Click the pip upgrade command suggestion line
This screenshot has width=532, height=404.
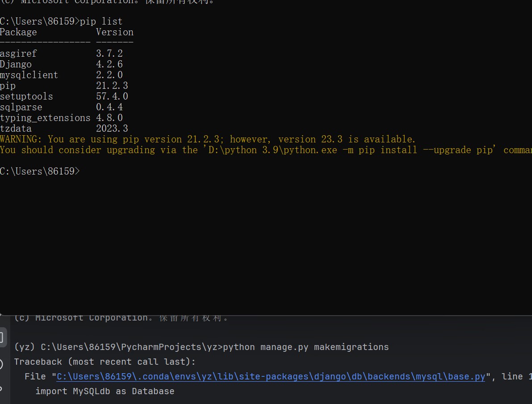coord(264,150)
